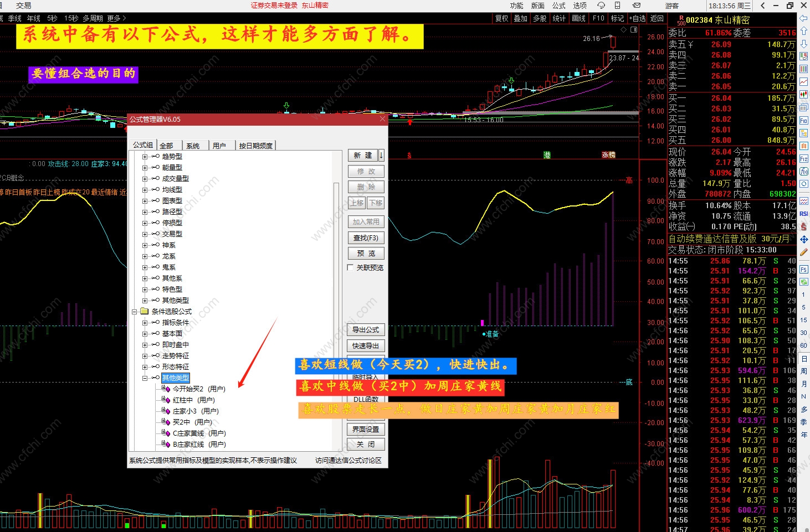Click the 关闭 button in formula manager

366,445
